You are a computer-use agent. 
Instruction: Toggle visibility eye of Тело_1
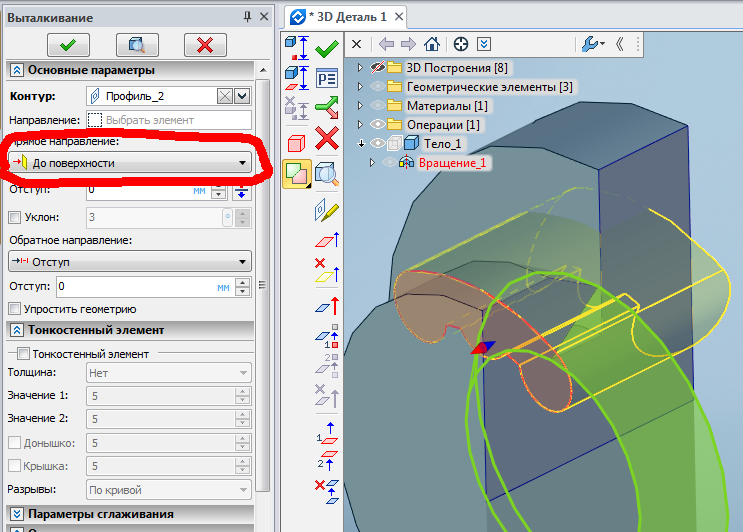pos(378,143)
